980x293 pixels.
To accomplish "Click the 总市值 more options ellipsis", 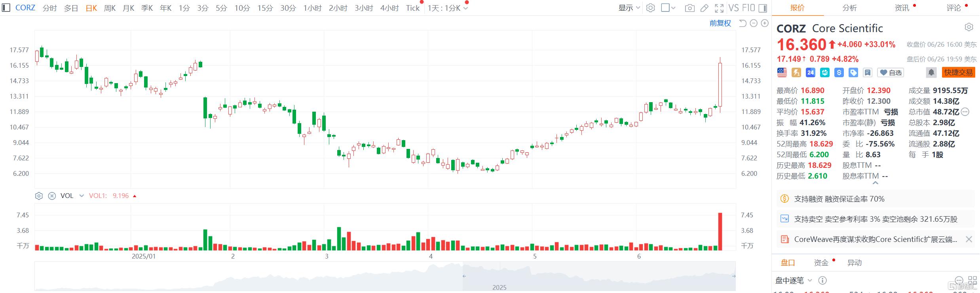I will 965,112.
